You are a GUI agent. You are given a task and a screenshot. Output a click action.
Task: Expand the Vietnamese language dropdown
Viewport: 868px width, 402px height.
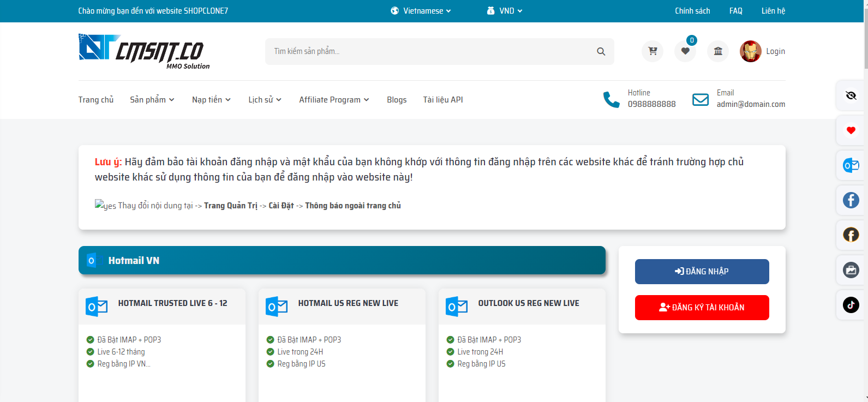[421, 11]
